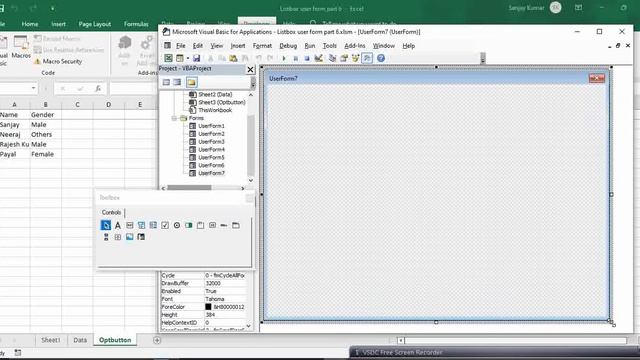640x360 pixels.
Task: Pick the ListBox control in Toolbox
Action: pyautogui.click(x=153, y=225)
